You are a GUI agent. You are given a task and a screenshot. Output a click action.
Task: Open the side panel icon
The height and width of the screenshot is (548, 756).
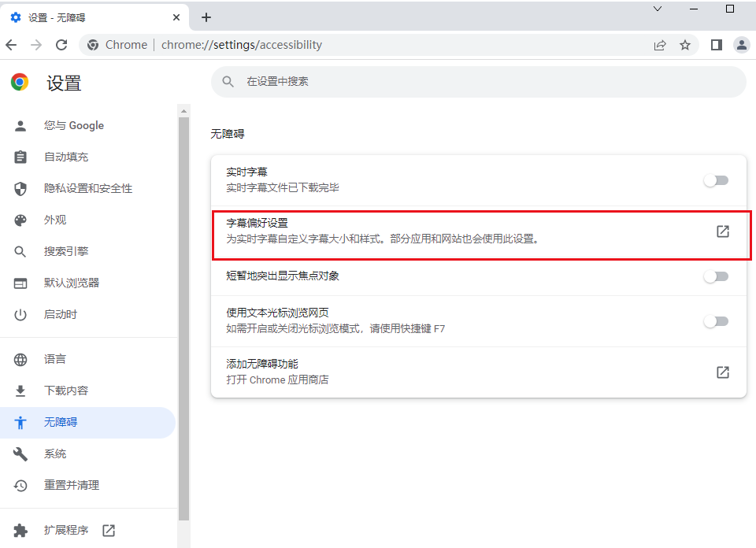point(716,46)
